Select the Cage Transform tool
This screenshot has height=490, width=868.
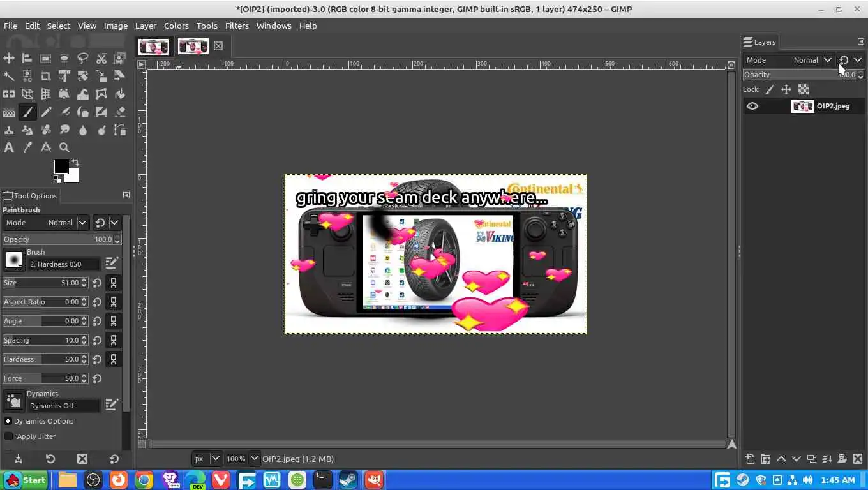point(101,94)
